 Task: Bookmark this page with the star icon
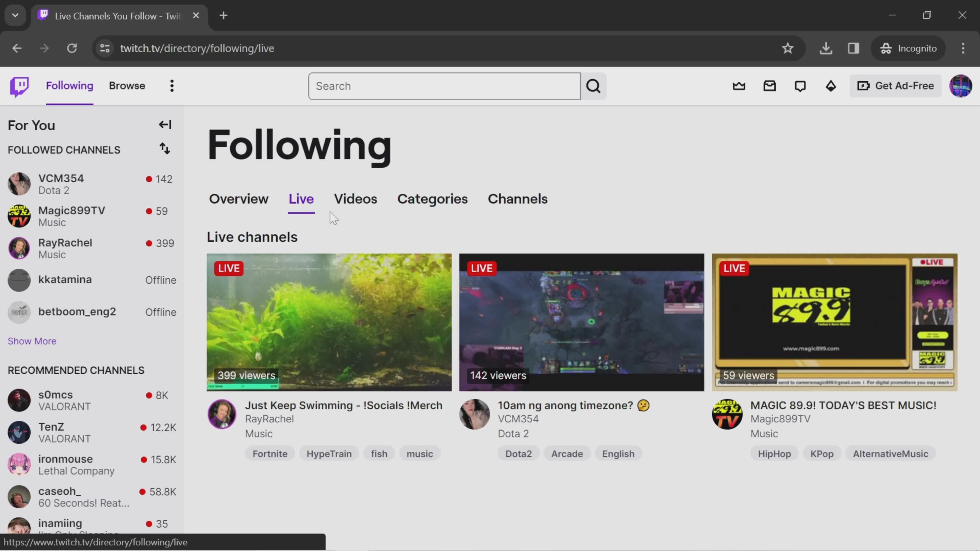(788, 48)
